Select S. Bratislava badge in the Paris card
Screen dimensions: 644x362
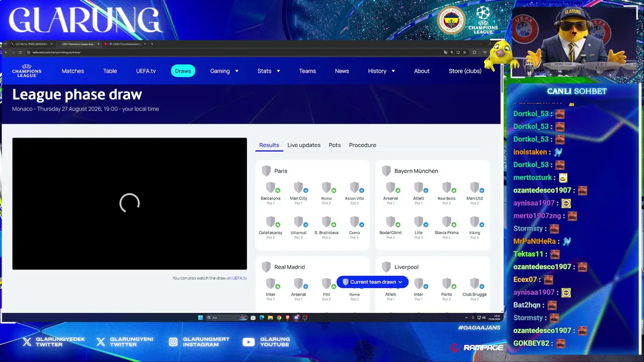[x=327, y=222]
